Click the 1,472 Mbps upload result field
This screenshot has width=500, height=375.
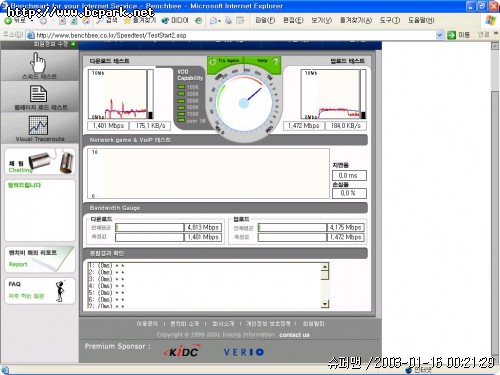coord(304,126)
